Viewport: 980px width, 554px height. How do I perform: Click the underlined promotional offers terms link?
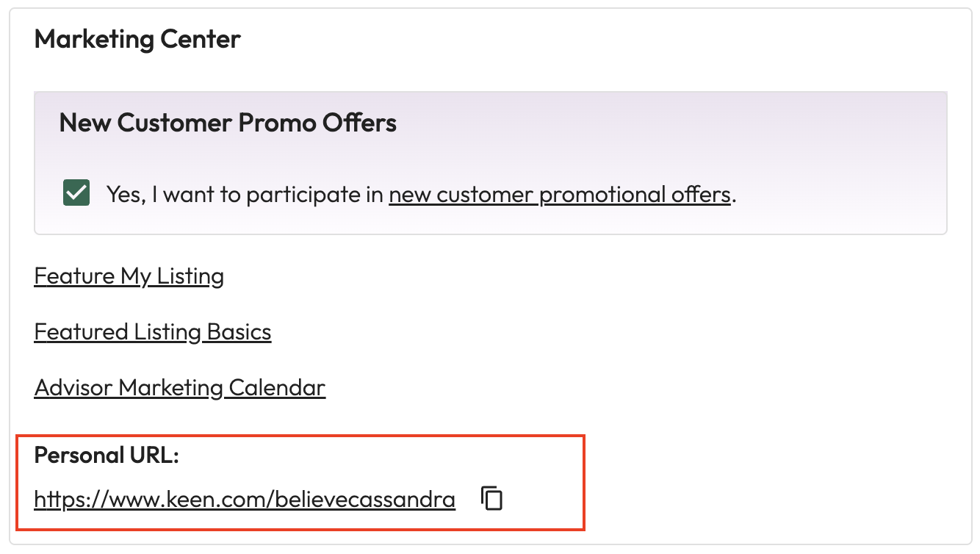click(x=560, y=195)
